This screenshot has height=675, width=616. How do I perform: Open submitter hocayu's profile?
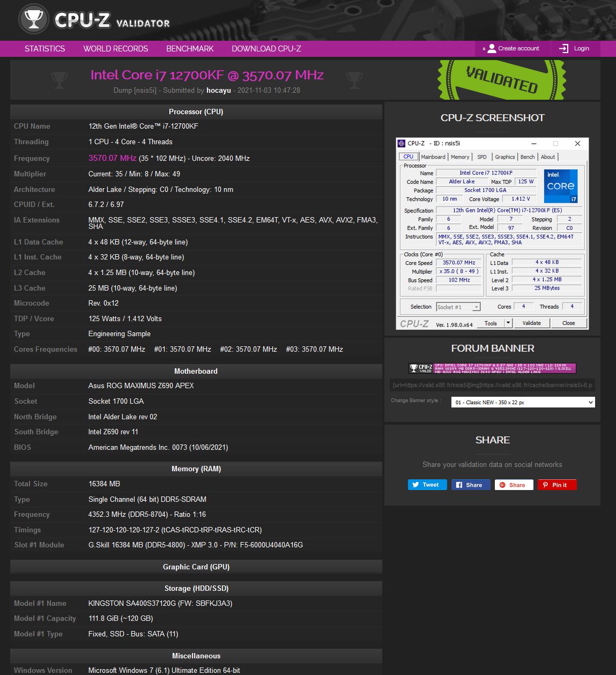pyautogui.click(x=219, y=90)
